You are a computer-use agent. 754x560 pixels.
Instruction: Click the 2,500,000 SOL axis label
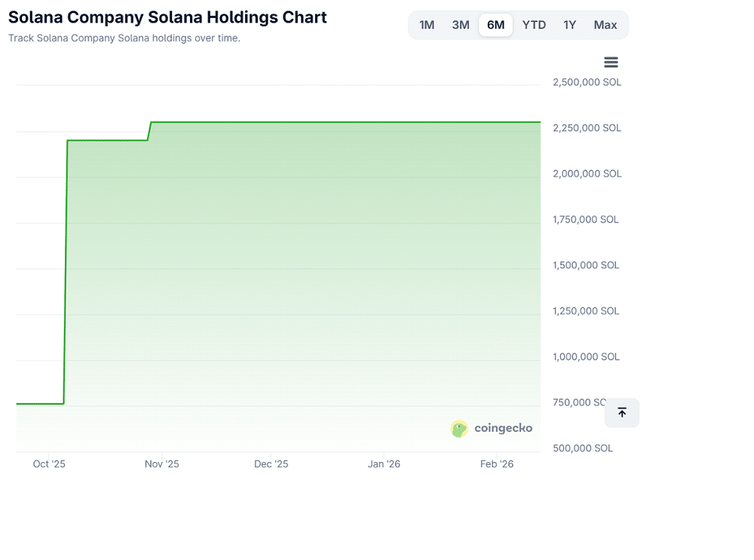[x=587, y=82]
